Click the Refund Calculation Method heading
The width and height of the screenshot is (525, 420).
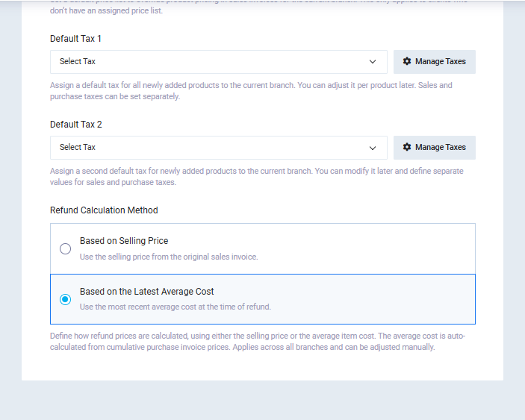(x=104, y=210)
